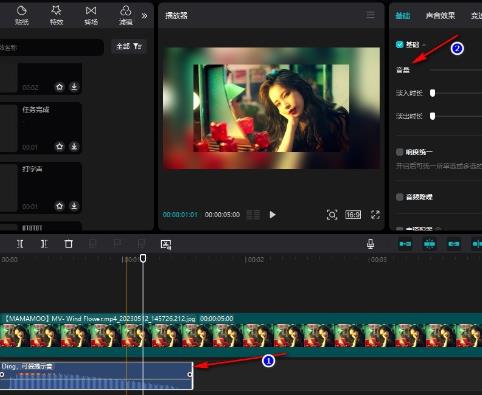
Task: Click the current timecode 00:00:01:01
Action: click(180, 215)
